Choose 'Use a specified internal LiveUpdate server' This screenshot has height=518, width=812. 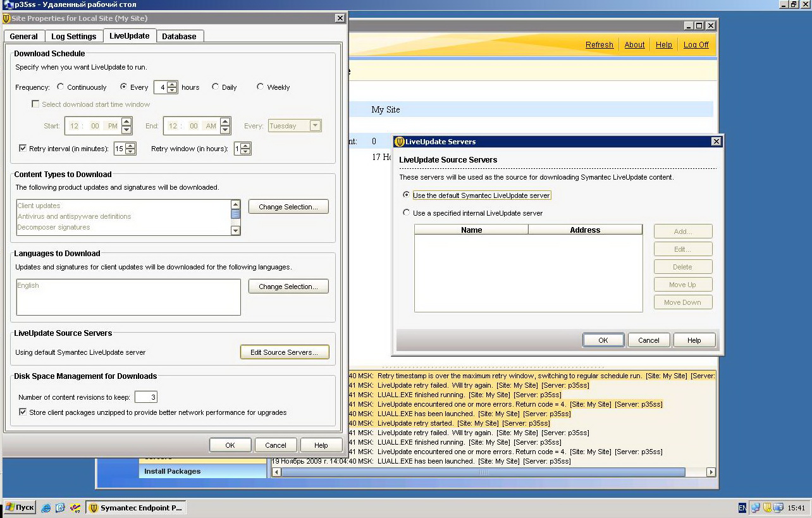coord(406,213)
